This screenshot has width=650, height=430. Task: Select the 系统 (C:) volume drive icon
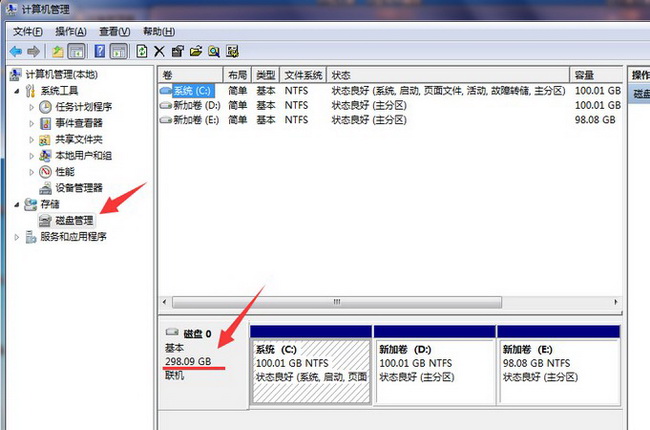click(x=166, y=91)
